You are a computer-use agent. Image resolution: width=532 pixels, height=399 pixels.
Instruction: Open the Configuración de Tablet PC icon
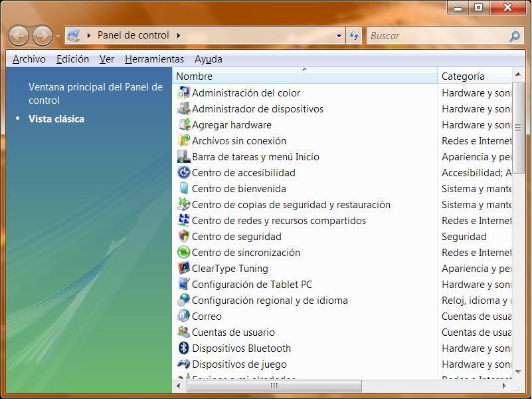pos(184,284)
